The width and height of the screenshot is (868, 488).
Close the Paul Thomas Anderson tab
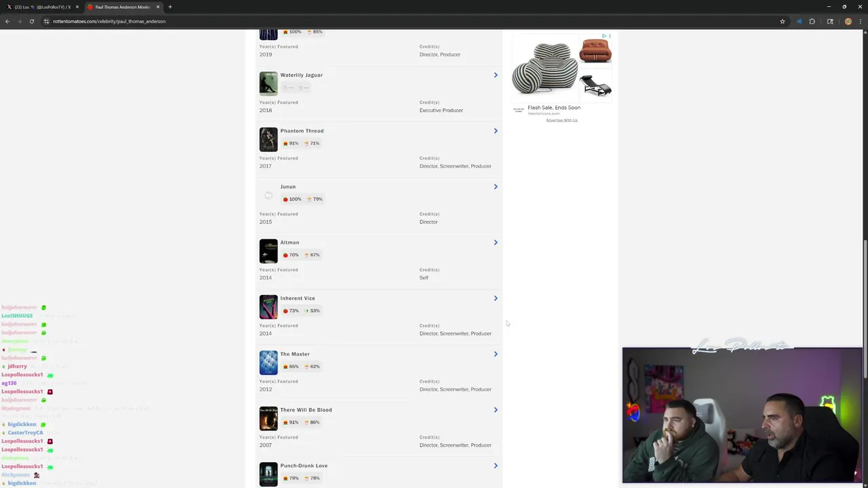[158, 7]
